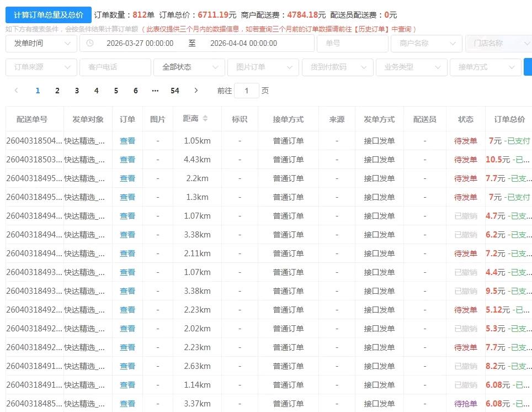Expand the 商户名称 dropdown
Screen dimensions: 532x412
point(426,43)
